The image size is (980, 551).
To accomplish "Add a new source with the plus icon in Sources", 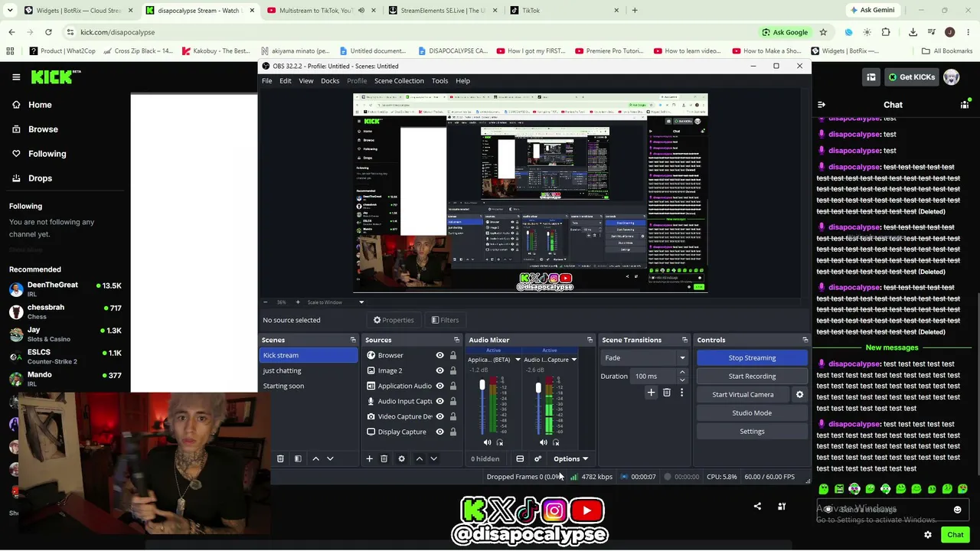I will pos(369,458).
